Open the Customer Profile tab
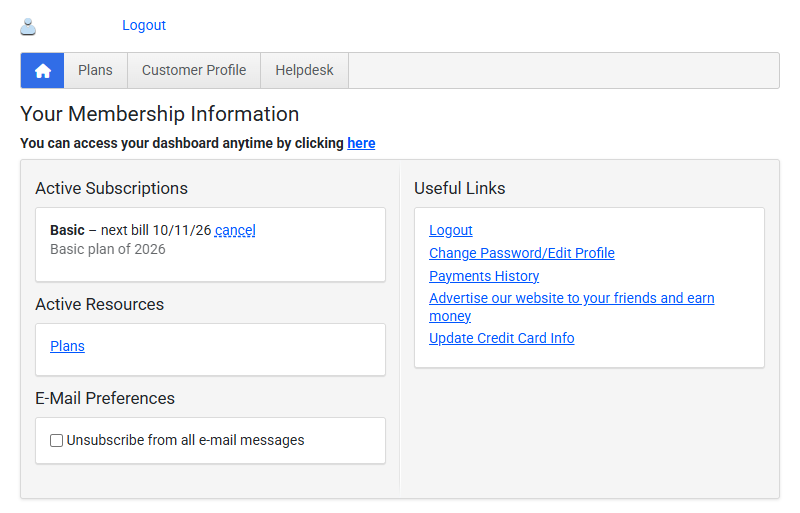Screen dimensions: 800x513 click(194, 70)
